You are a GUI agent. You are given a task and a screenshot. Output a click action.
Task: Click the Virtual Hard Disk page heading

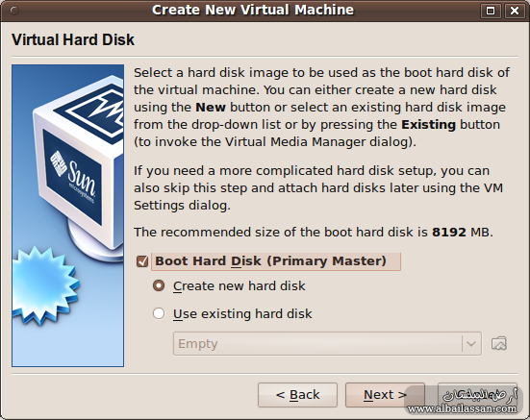point(73,39)
